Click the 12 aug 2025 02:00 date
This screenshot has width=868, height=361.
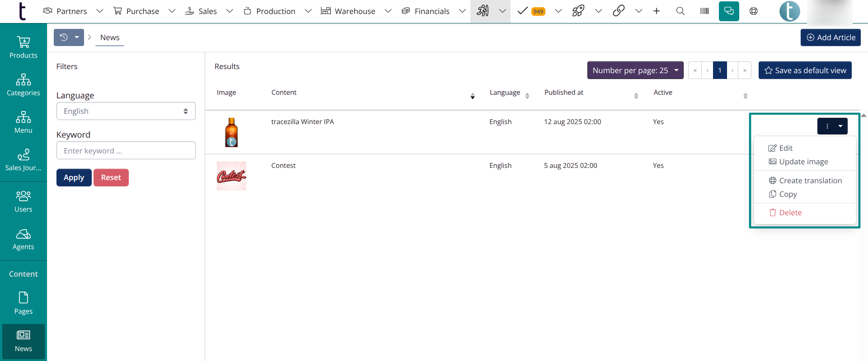572,122
